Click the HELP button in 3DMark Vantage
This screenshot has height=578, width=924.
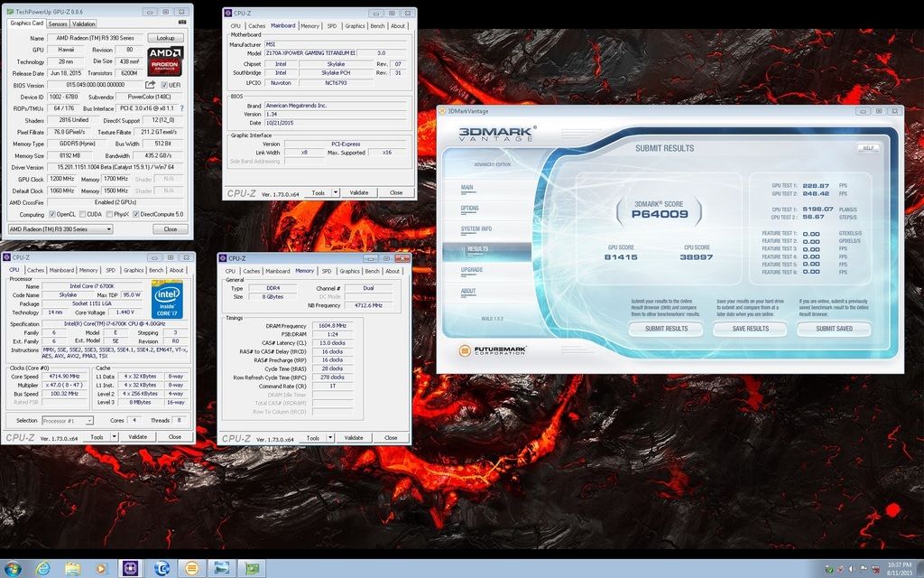868,148
